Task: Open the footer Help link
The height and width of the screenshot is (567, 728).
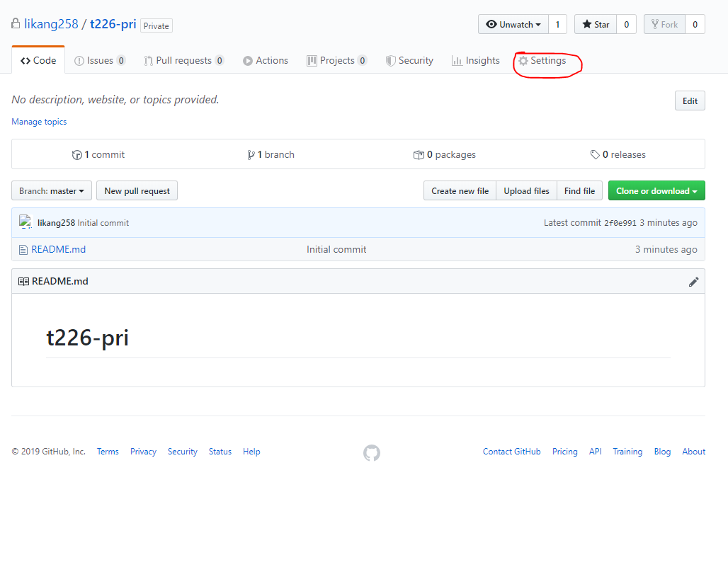Action: click(251, 452)
